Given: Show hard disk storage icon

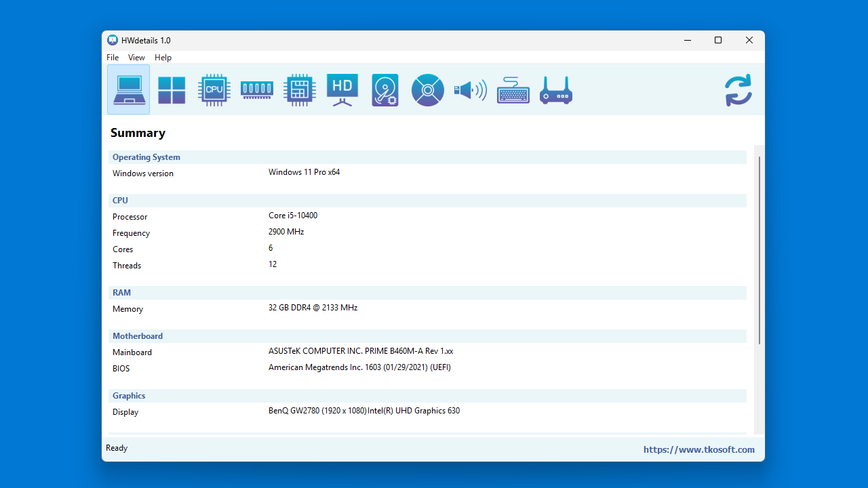Looking at the screenshot, I should tap(385, 89).
